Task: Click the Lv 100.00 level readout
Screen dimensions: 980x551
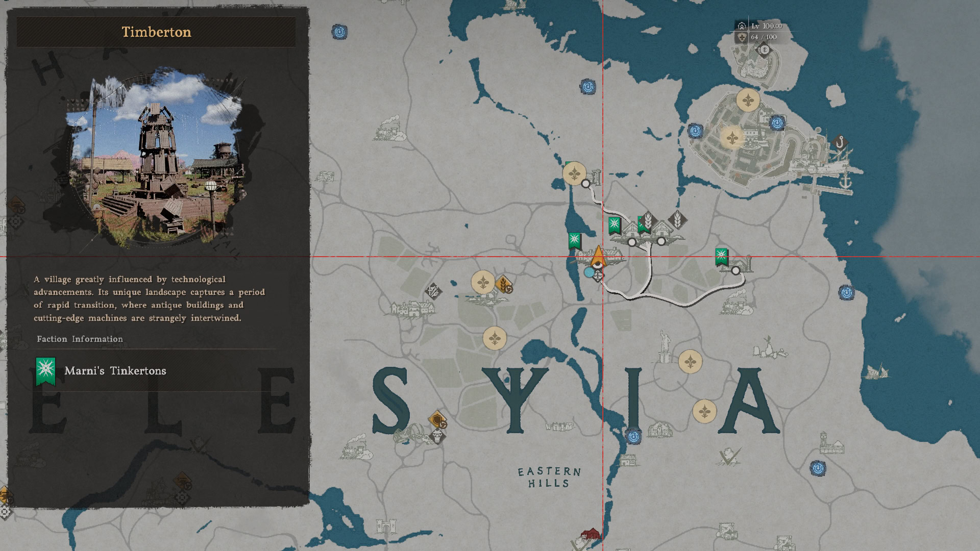Action: [766, 26]
